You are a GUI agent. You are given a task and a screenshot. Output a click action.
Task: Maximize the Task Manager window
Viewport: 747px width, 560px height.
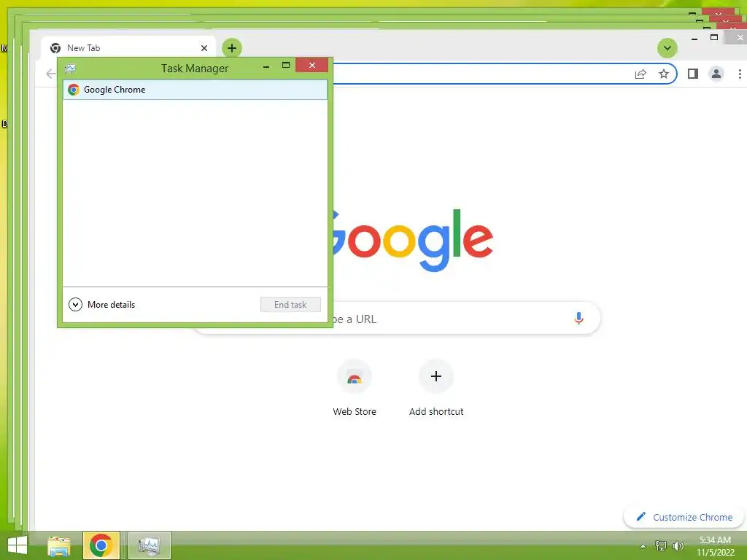286,66
